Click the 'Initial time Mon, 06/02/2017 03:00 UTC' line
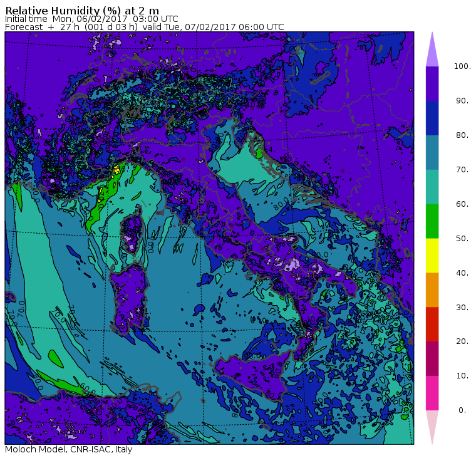The height and width of the screenshot is (458, 476). click(x=91, y=19)
